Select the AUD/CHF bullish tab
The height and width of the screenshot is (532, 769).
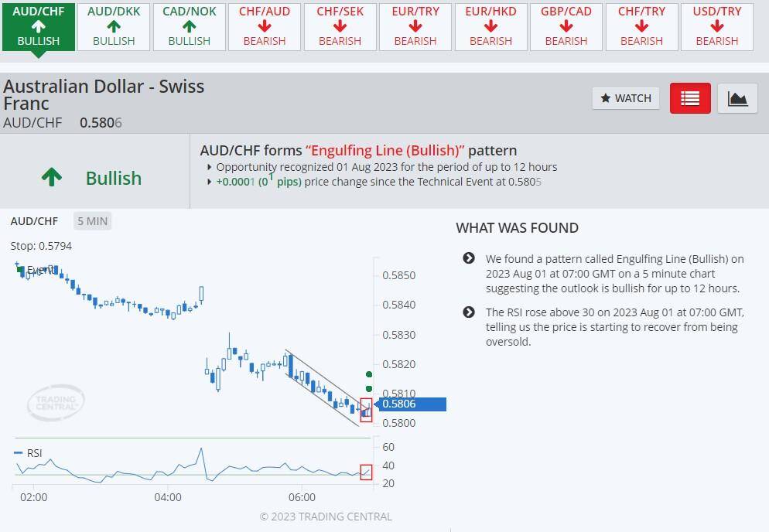tap(38, 26)
